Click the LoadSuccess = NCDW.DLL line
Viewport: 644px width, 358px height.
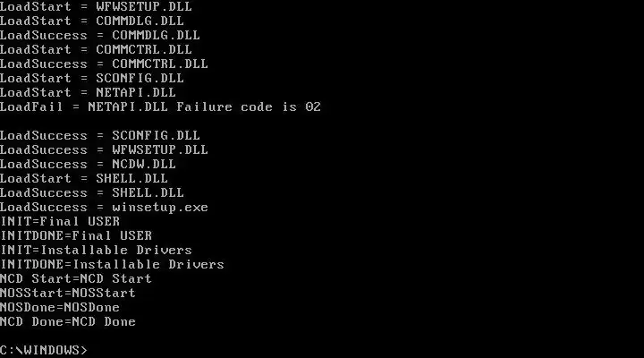(x=88, y=164)
